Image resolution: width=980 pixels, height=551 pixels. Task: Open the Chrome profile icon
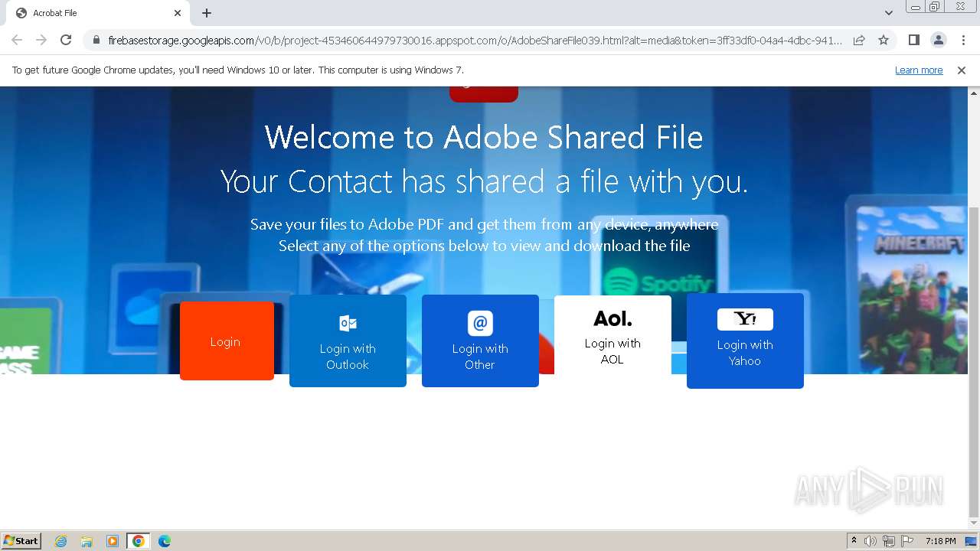[938, 40]
